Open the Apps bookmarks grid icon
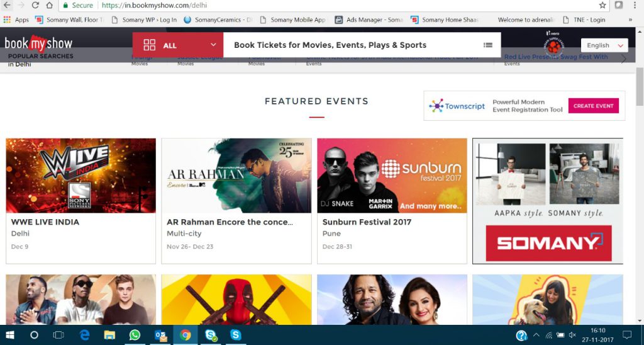This screenshot has width=644, height=345. point(7,20)
